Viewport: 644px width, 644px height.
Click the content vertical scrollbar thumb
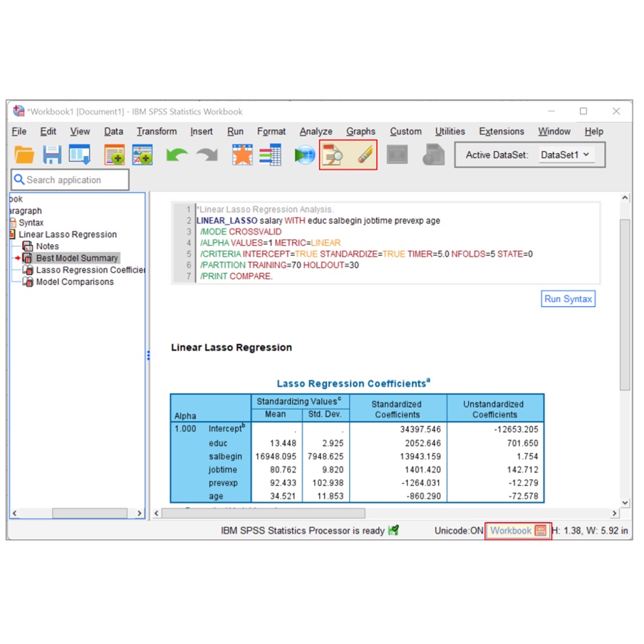(x=625, y=304)
